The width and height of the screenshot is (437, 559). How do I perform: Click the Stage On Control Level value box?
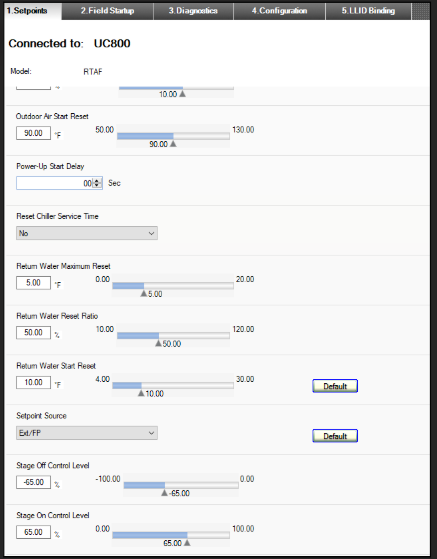33,532
